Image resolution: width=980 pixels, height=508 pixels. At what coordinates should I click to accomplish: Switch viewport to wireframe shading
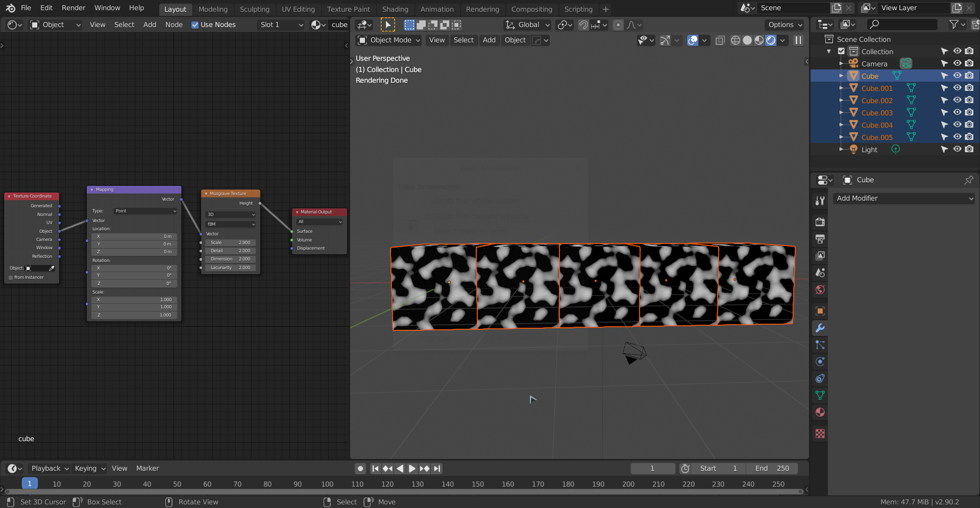coord(735,40)
